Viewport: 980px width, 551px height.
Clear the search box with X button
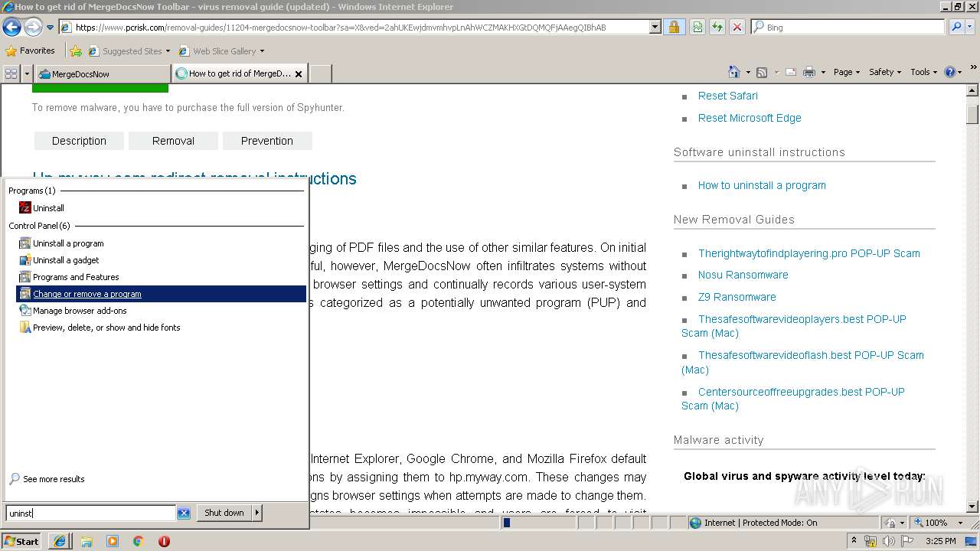[184, 514]
